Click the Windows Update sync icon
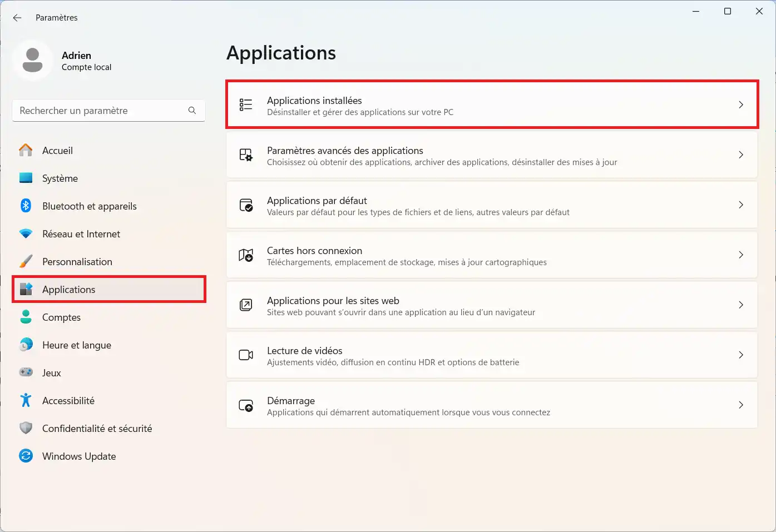 click(26, 456)
